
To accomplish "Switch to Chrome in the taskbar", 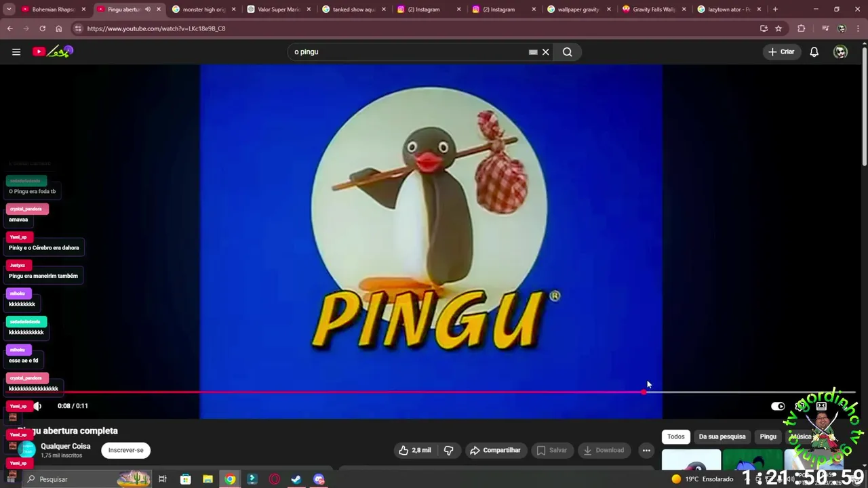I will click(230, 479).
